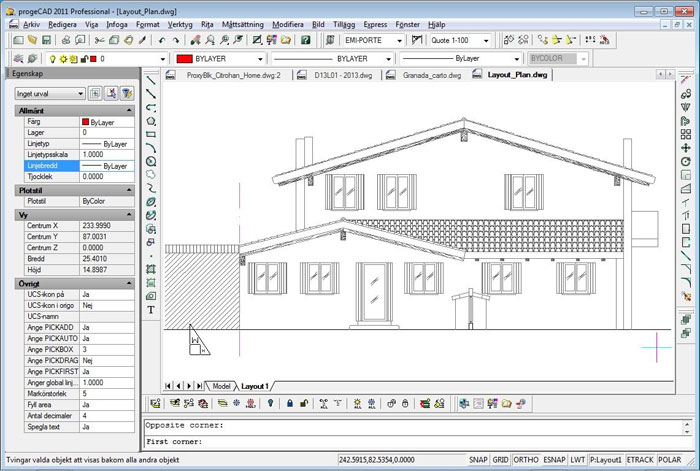Switch to ProxyBlk_Citrohan_Home.dwg:2 tab

tap(233, 75)
